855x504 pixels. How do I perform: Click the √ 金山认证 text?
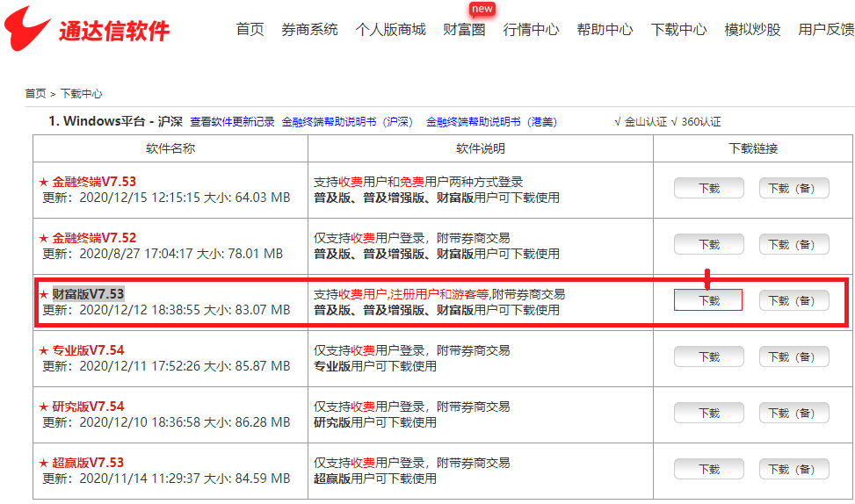tap(641, 121)
